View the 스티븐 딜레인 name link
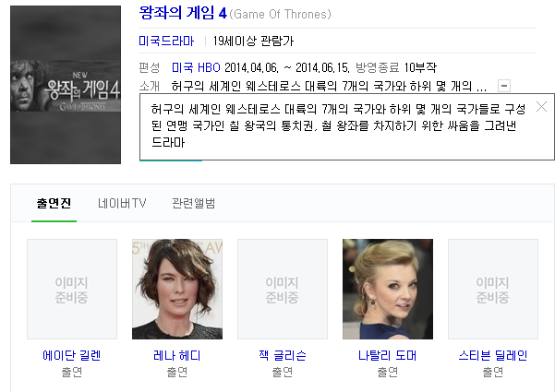 (493, 355)
